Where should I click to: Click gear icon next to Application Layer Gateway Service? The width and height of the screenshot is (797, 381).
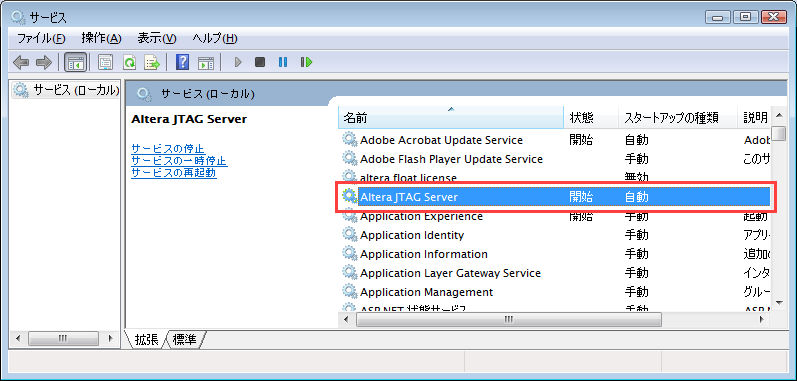349,273
